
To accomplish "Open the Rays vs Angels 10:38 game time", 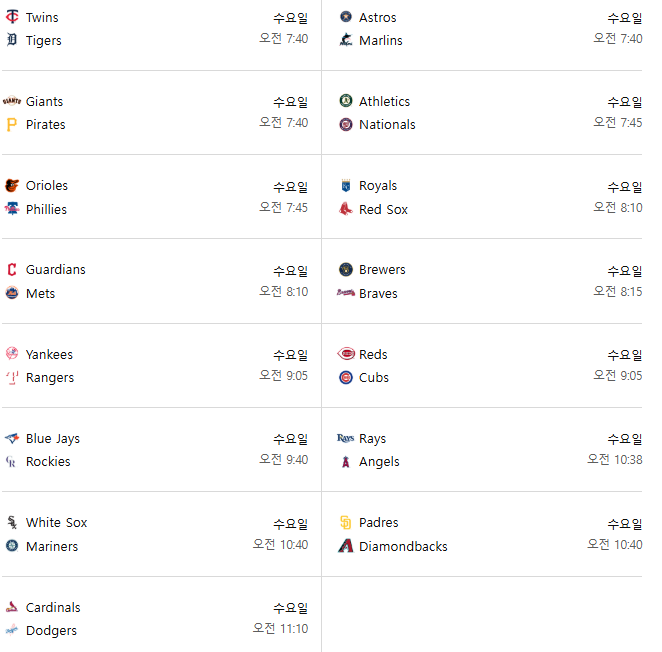I will coord(615,459).
